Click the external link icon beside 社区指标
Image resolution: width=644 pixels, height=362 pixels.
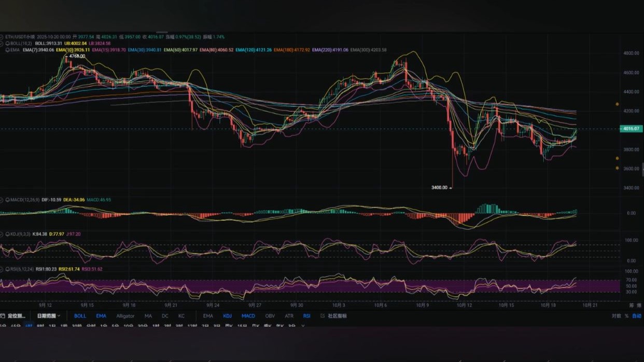click(323, 316)
